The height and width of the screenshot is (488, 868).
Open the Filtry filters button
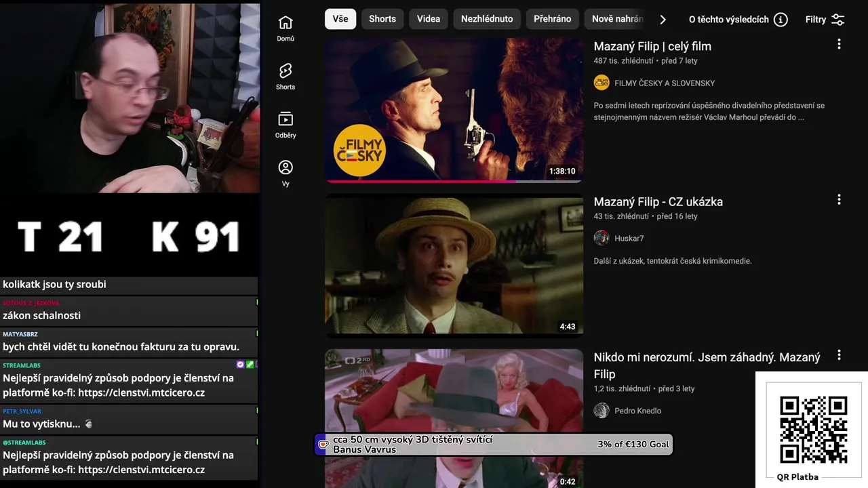click(825, 20)
